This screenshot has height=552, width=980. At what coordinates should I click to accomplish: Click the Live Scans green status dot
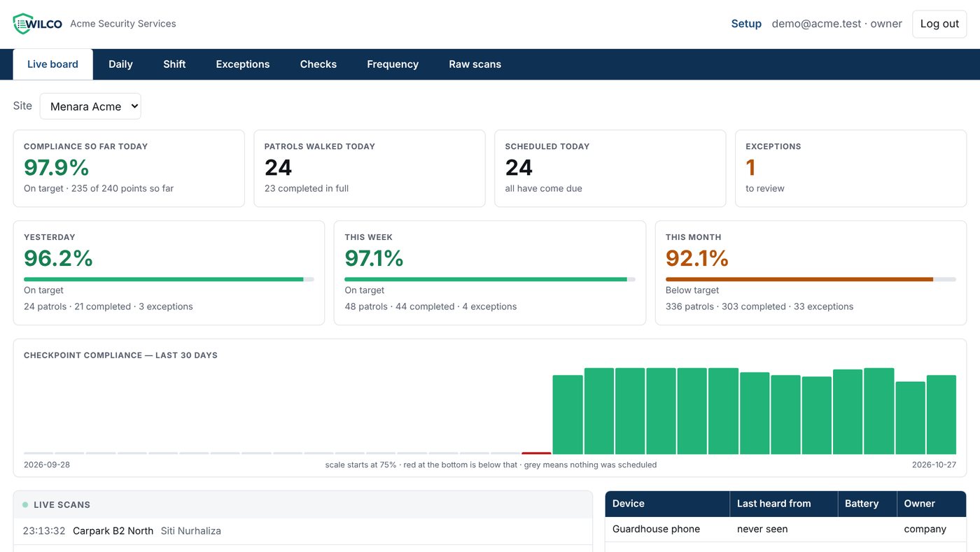tap(25, 504)
